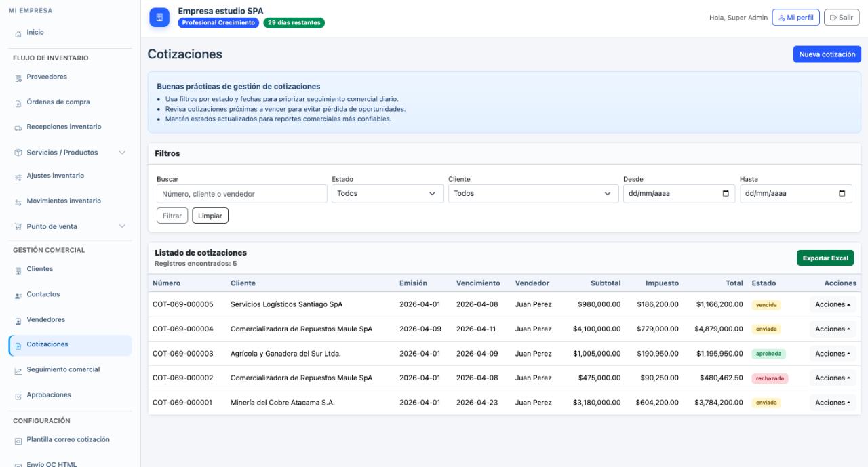Click the Recepciones inventario truck icon
The height and width of the screenshot is (467, 868).
click(x=18, y=127)
